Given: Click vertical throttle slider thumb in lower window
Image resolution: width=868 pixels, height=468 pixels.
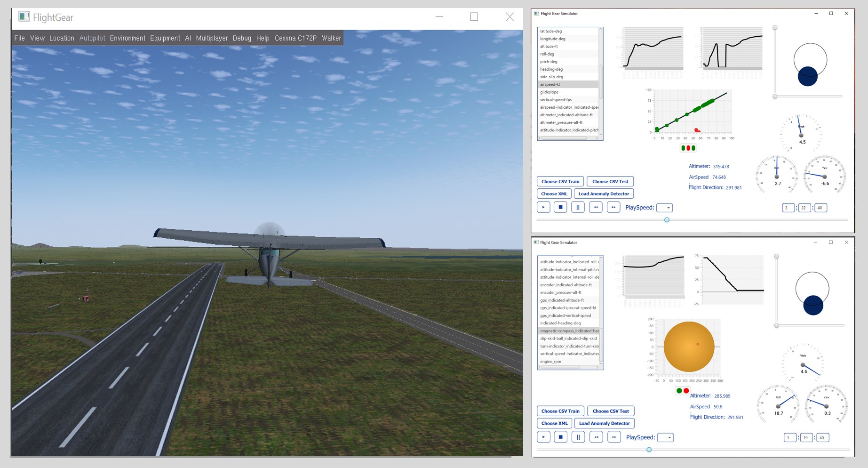Looking at the screenshot, I should [777, 257].
